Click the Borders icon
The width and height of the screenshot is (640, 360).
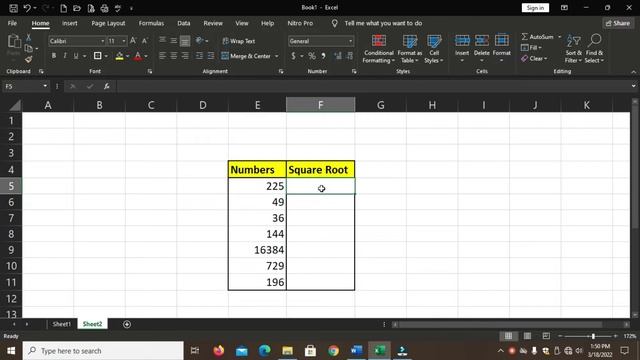[98, 56]
